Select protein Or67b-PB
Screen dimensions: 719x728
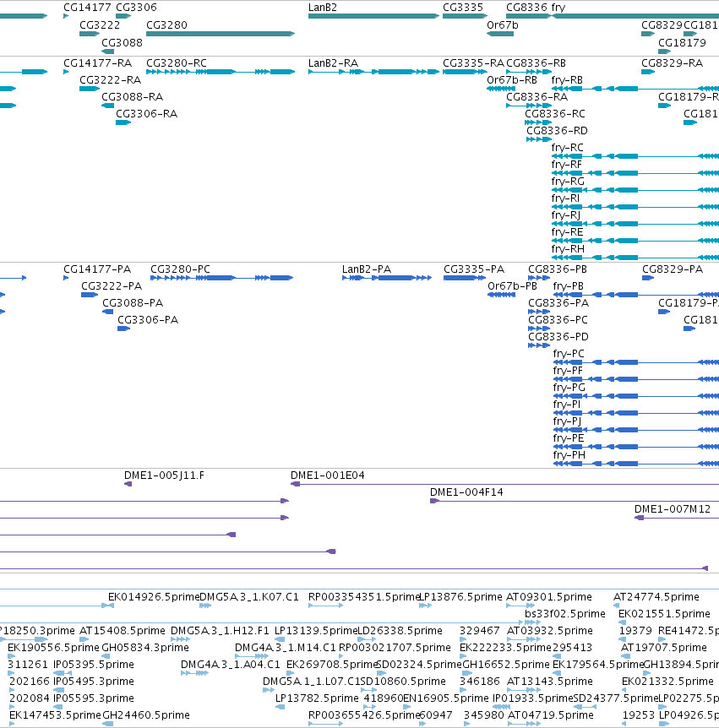click(x=512, y=286)
